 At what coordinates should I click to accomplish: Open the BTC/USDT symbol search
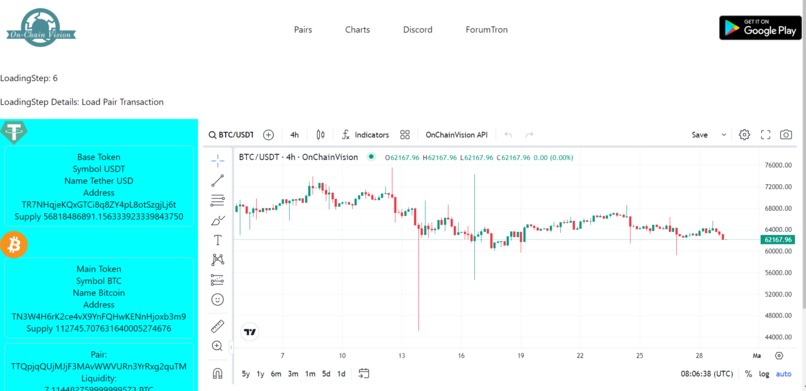[x=231, y=135]
